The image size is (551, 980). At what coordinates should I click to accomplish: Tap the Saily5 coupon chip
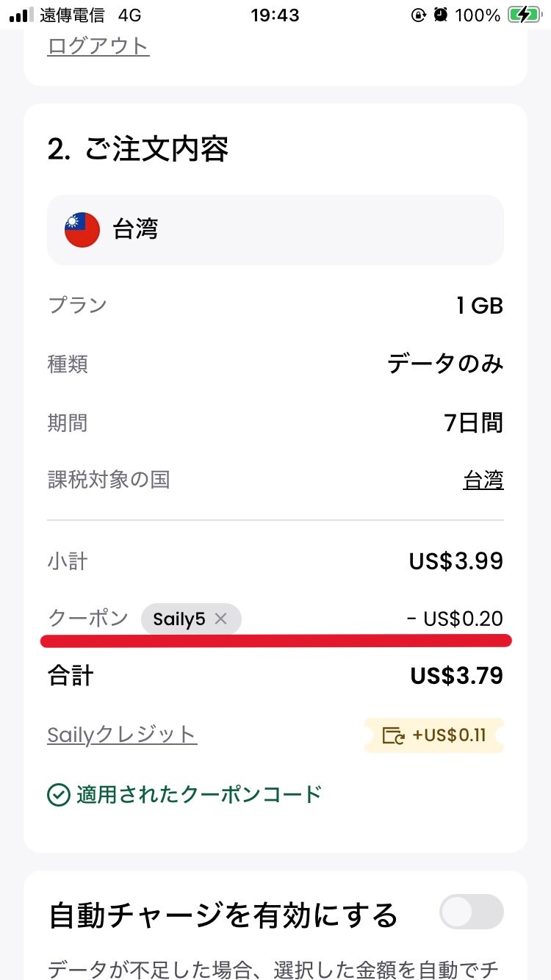click(179, 619)
